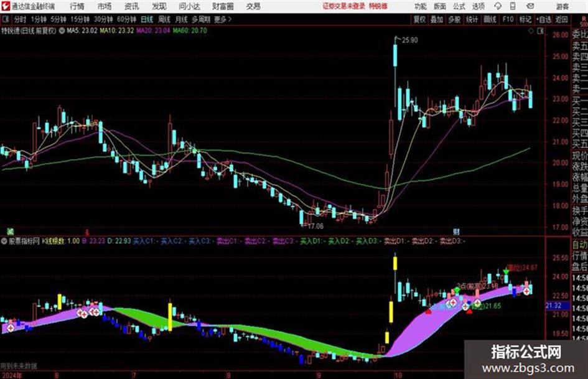Select the 日线 daily period tab

pyautogui.click(x=147, y=19)
